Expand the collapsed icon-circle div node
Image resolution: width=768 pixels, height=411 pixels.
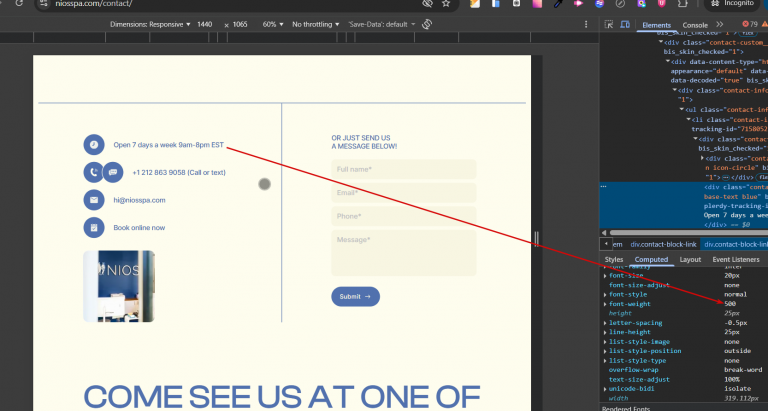(x=702, y=158)
